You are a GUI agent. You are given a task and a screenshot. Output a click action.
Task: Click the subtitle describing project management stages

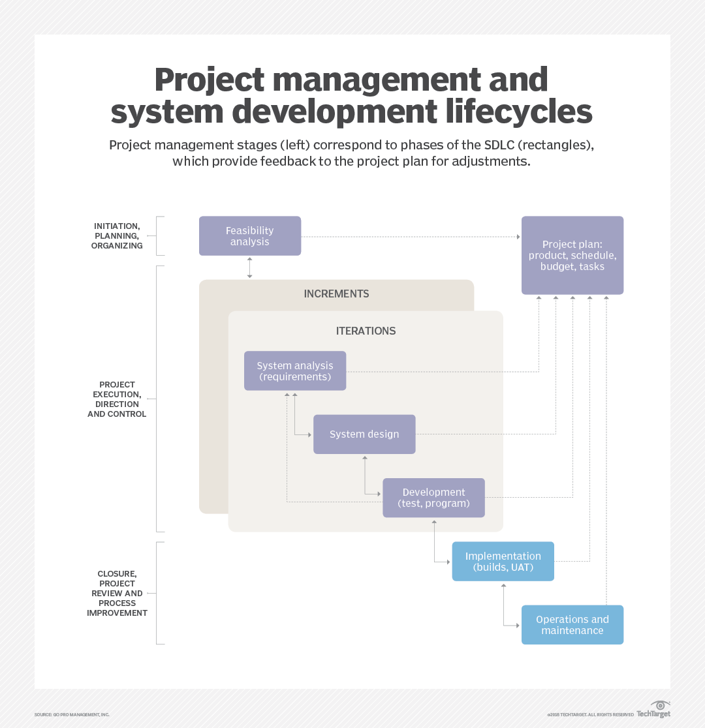(x=352, y=153)
